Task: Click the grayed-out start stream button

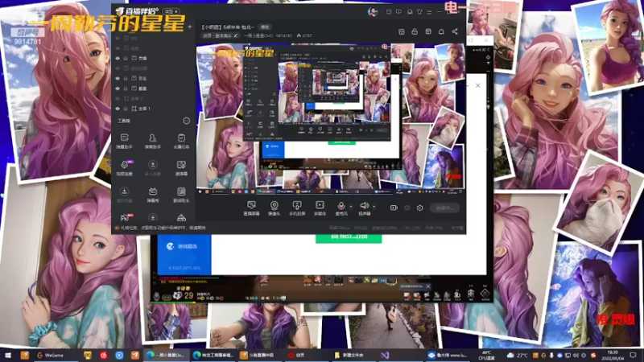Action: [444, 208]
